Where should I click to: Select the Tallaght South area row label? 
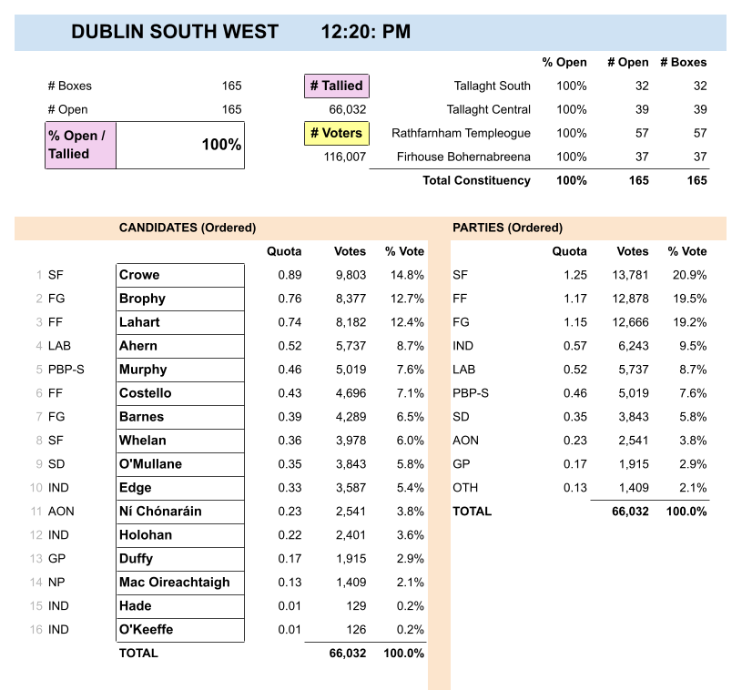click(x=493, y=86)
